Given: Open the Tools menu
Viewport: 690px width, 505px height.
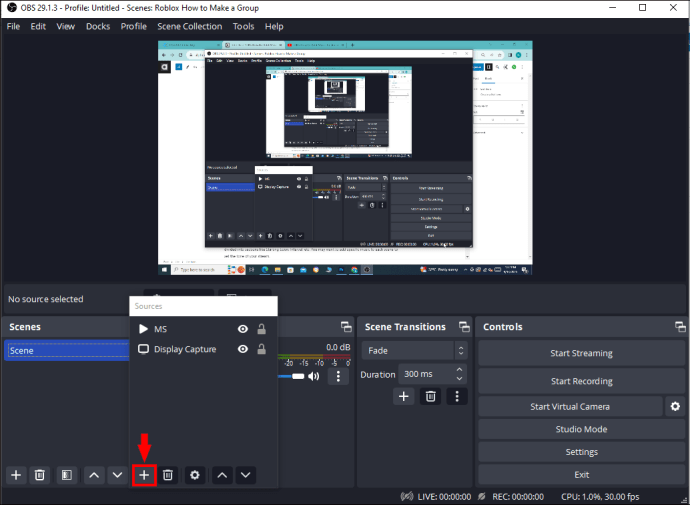Looking at the screenshot, I should click(243, 26).
